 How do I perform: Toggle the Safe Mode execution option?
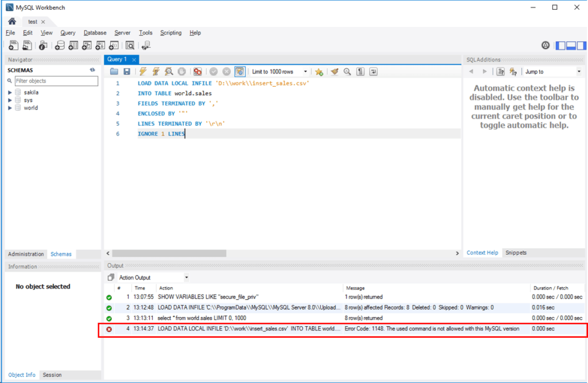click(x=241, y=71)
